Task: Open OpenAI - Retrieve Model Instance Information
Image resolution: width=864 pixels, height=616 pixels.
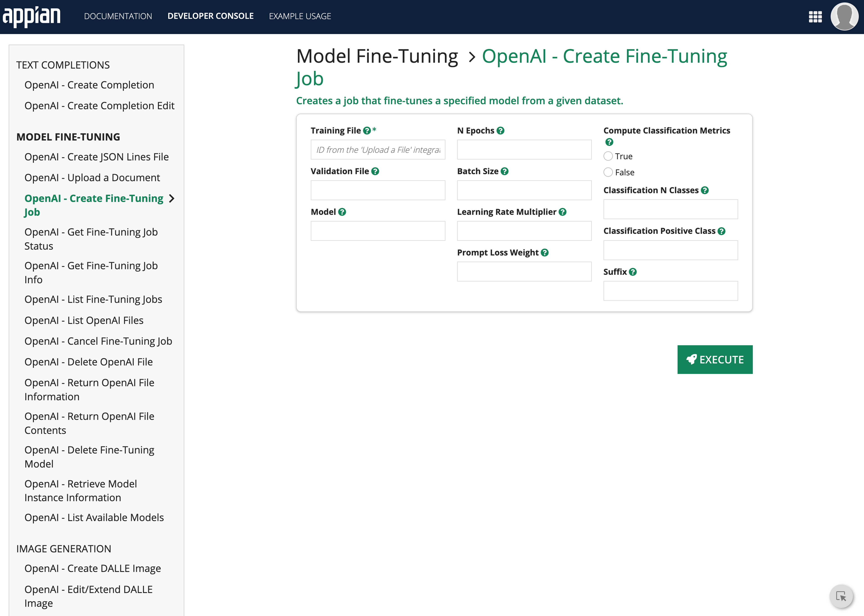Action: (x=81, y=491)
